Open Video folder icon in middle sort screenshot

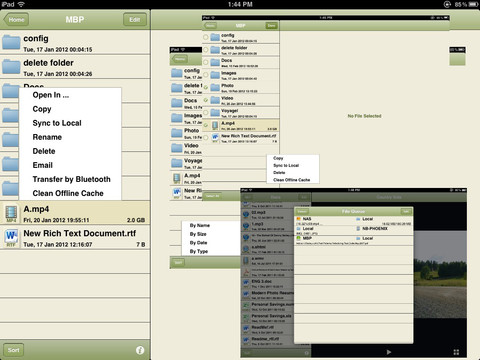(x=177, y=148)
